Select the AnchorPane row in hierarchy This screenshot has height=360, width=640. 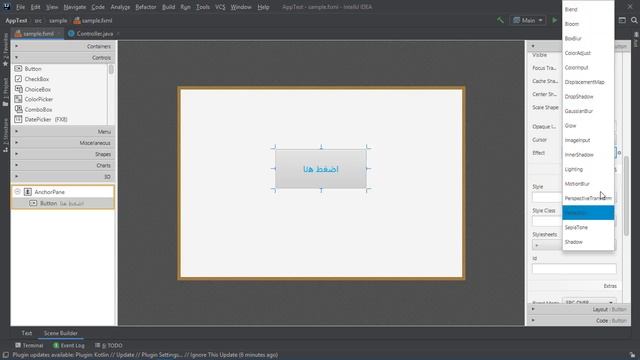[63, 192]
